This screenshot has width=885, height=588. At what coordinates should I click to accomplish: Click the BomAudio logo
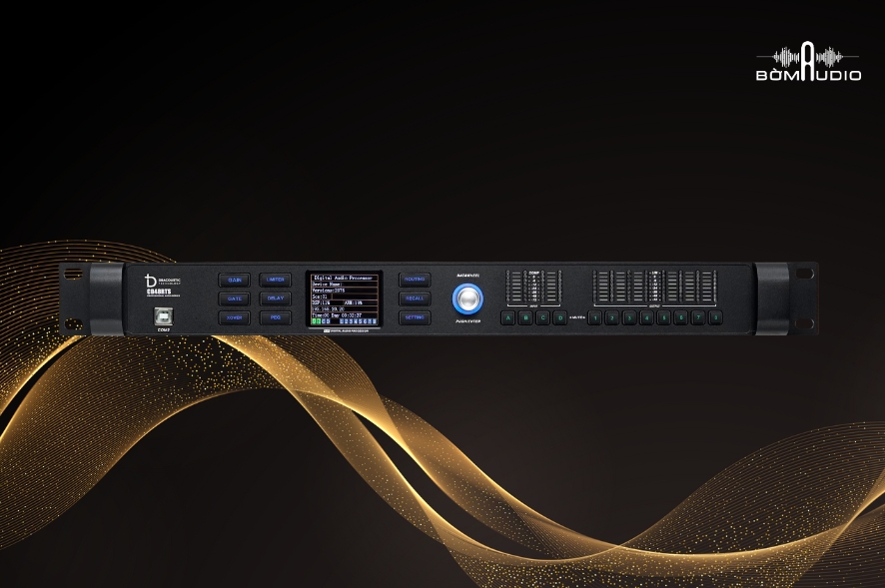808,62
